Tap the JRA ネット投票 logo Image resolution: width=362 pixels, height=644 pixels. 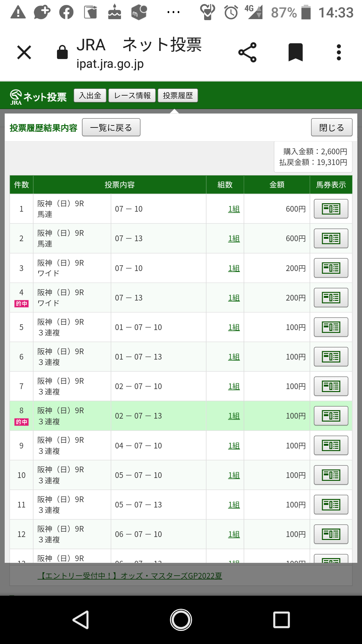(x=38, y=97)
